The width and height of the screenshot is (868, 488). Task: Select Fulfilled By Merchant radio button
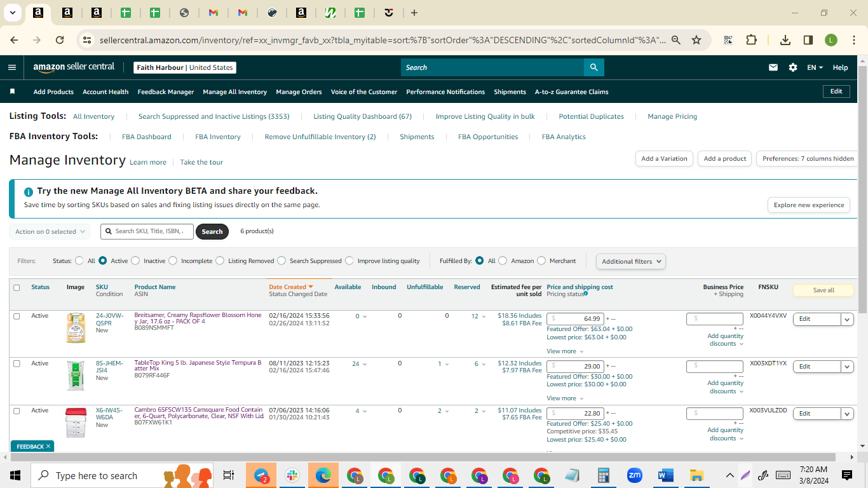pos(541,261)
